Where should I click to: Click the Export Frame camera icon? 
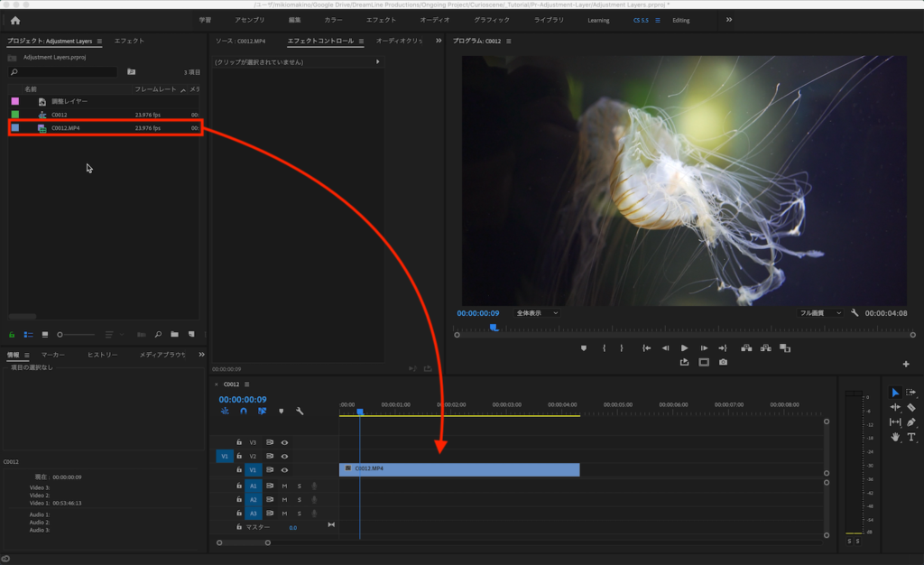pyautogui.click(x=723, y=362)
